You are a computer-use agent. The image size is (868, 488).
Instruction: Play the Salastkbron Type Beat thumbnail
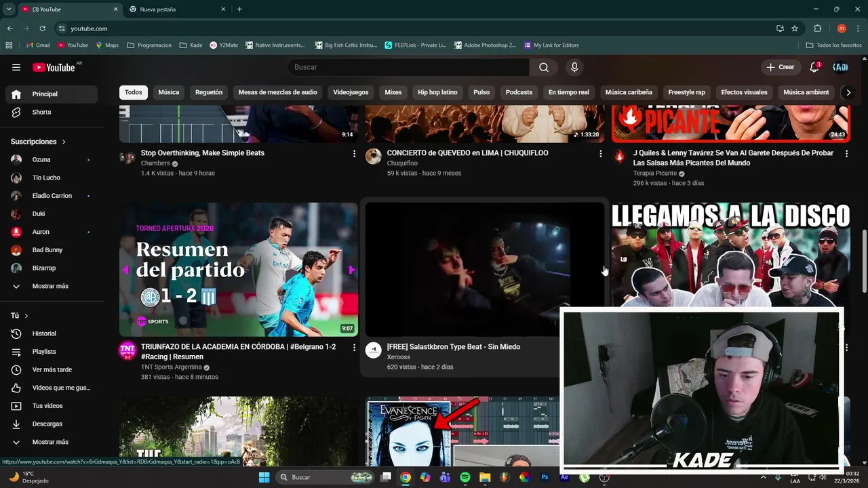[x=484, y=270]
